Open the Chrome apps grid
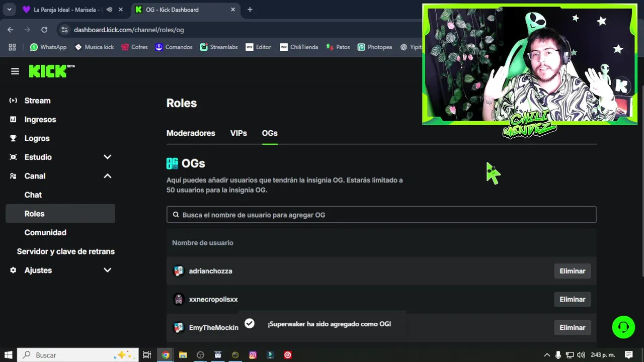This screenshot has width=644, height=362. point(12,47)
